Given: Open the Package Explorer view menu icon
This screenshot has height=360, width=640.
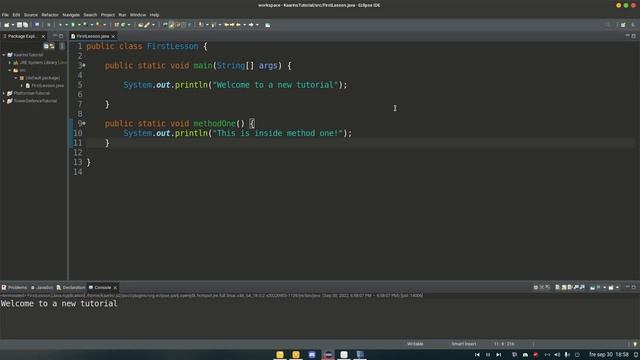Looking at the screenshot, I should pyautogui.click(x=62, y=46).
